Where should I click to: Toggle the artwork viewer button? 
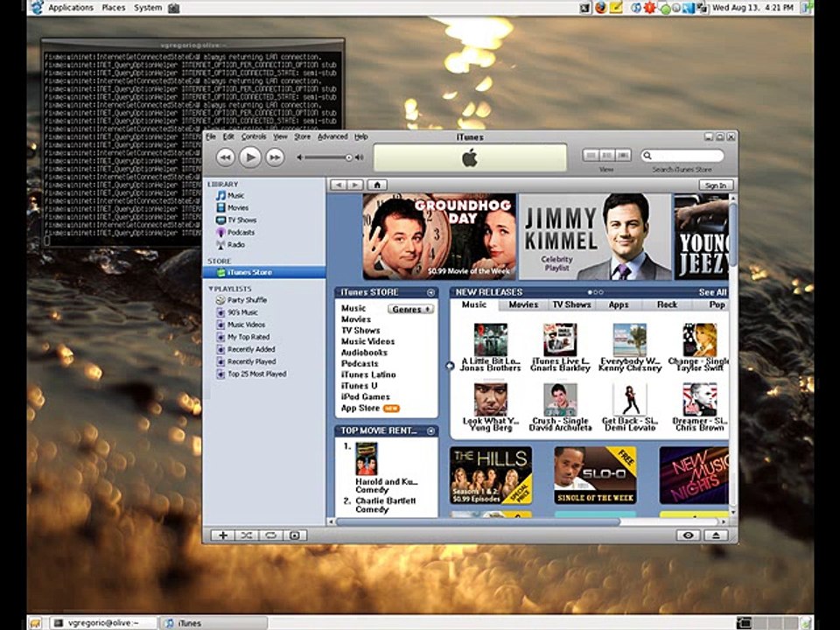point(295,535)
